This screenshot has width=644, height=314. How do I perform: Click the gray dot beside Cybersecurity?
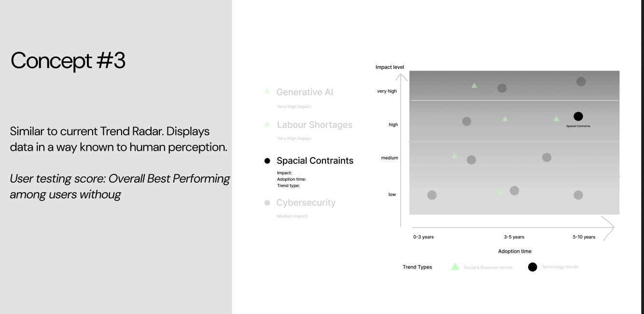tap(267, 203)
